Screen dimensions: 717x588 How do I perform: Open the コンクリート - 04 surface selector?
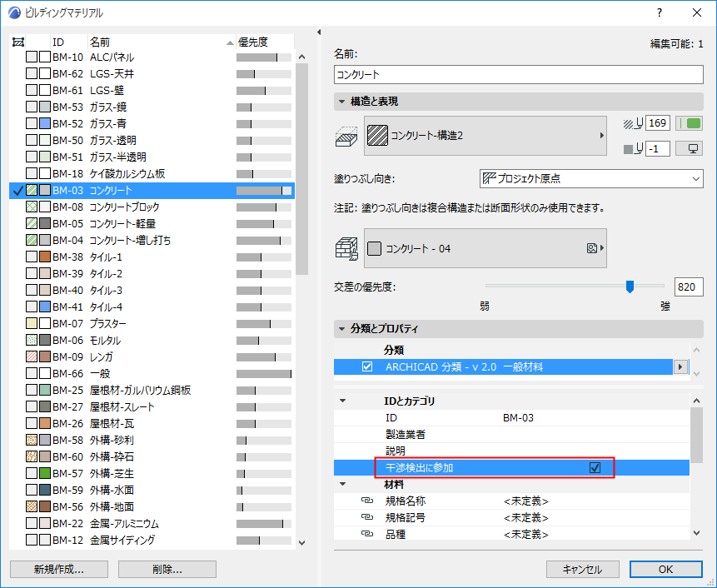[x=485, y=248]
